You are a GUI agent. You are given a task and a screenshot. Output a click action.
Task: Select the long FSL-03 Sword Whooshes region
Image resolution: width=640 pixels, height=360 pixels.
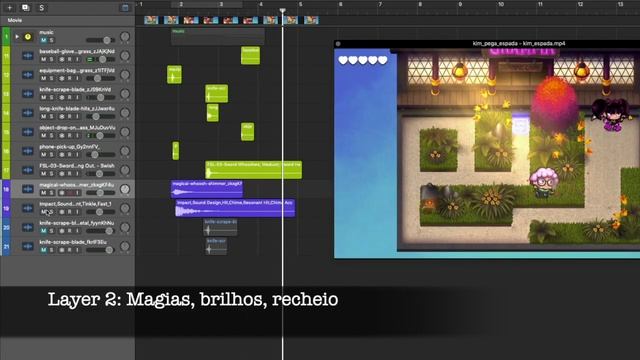pyautogui.click(x=253, y=170)
